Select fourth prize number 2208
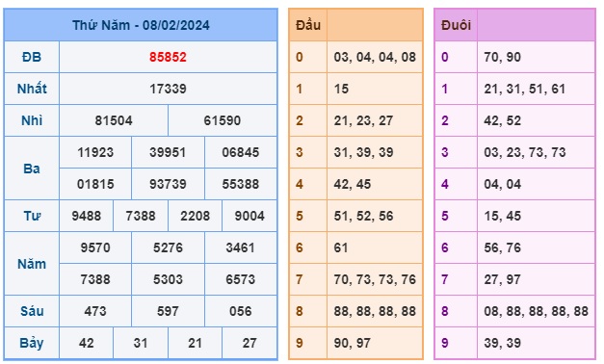The image size is (604, 364). pos(195,216)
